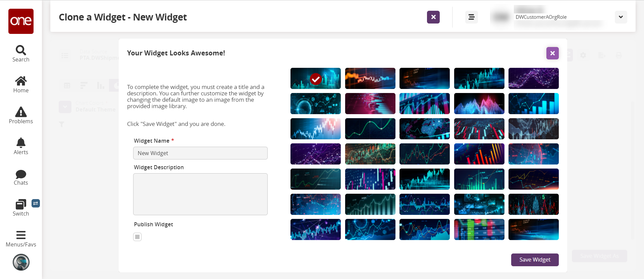Open Search in the sidebar
This screenshot has width=644, height=279.
[21, 54]
